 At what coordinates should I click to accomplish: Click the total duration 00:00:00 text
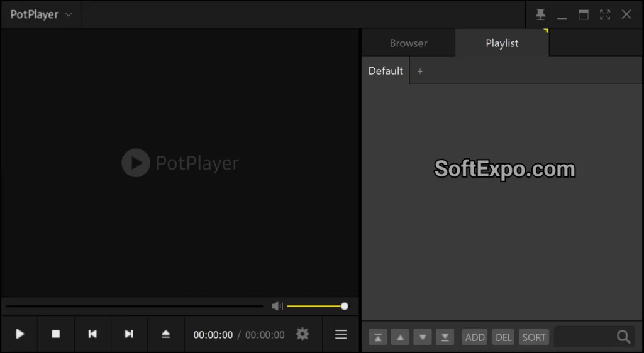[265, 335]
